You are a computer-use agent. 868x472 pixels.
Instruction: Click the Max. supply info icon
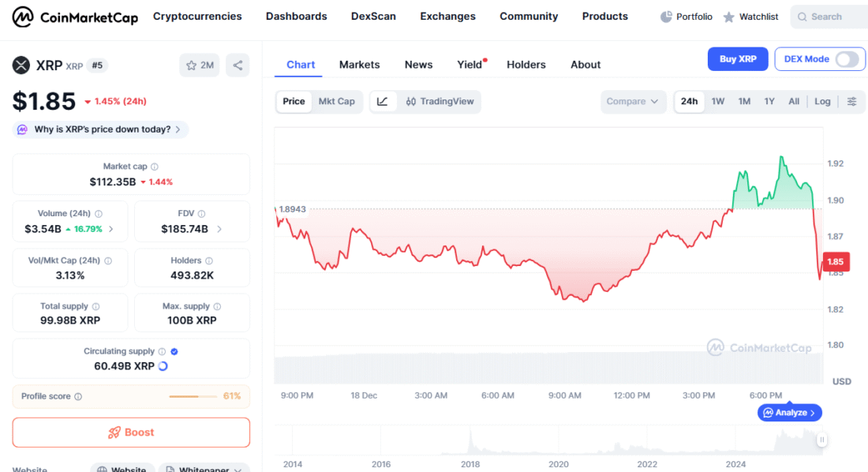point(217,306)
